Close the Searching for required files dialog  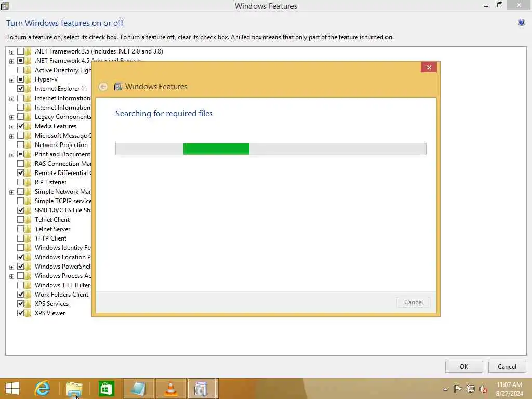tap(429, 67)
